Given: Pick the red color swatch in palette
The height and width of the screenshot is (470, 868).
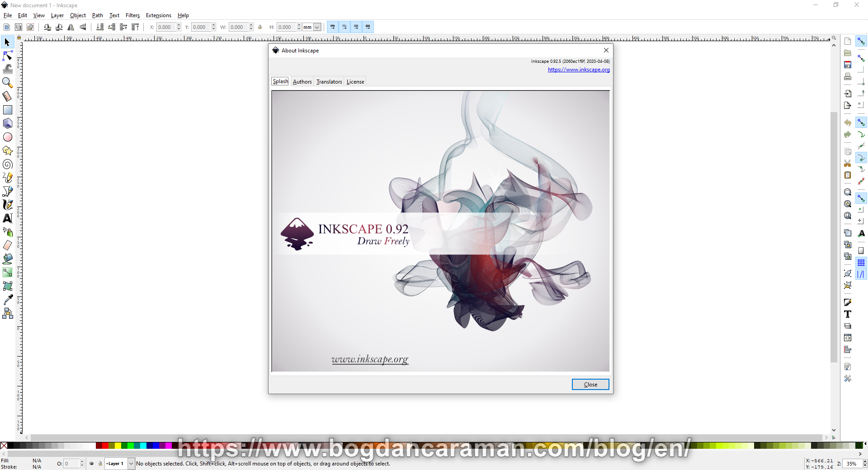Looking at the screenshot, I should pos(105,446).
